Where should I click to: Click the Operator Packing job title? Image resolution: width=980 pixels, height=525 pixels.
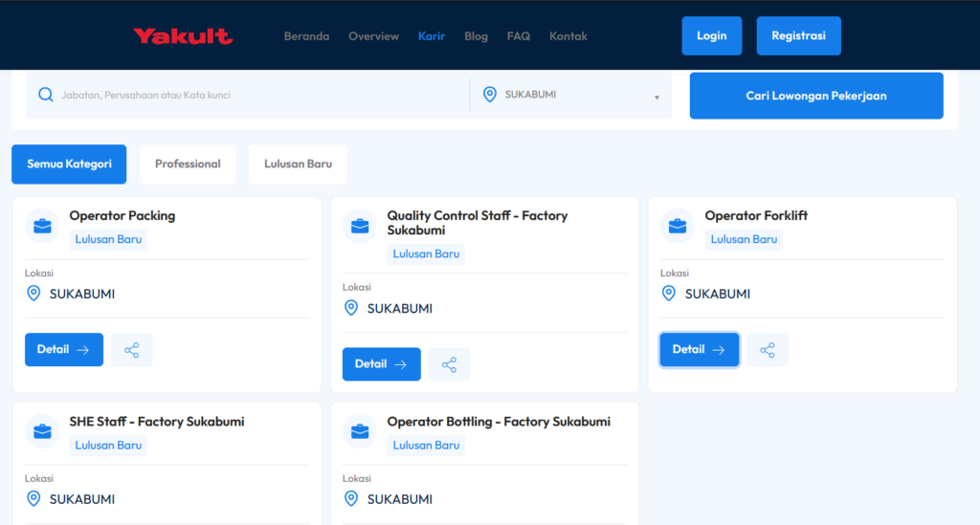pyautogui.click(x=122, y=215)
